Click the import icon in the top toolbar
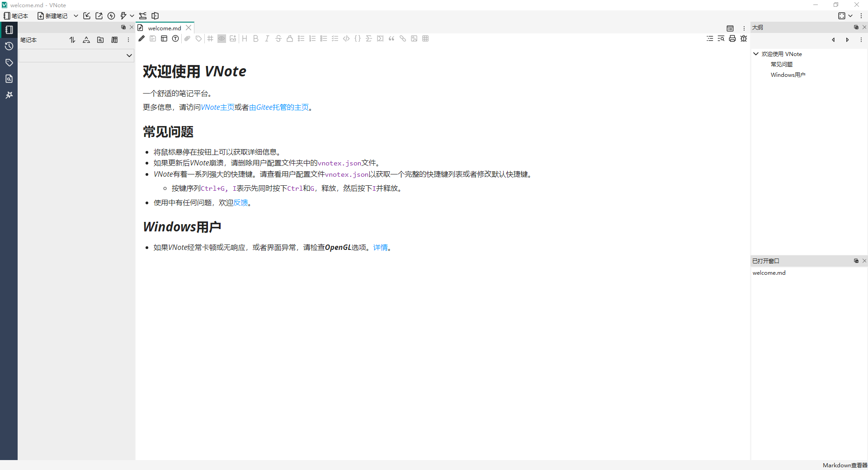The image size is (868, 470). [87, 16]
